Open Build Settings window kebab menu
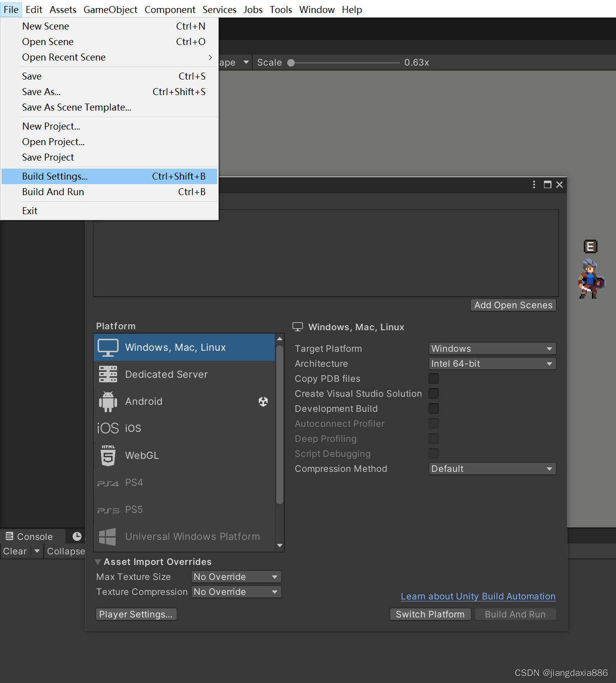The height and width of the screenshot is (683, 616). tap(534, 185)
